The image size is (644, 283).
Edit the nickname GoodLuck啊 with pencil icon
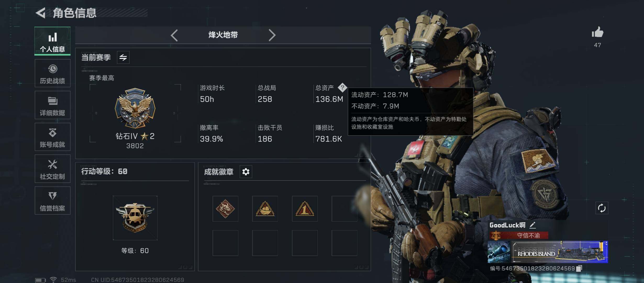coord(532,225)
